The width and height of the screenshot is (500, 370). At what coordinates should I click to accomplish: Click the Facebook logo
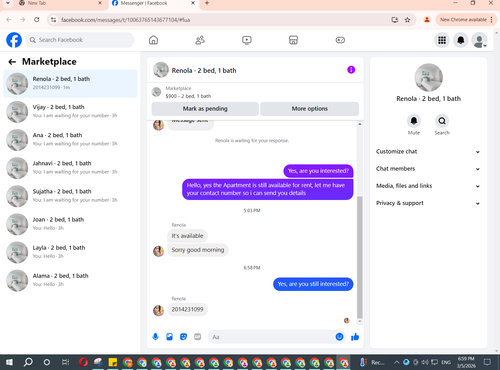point(14,40)
